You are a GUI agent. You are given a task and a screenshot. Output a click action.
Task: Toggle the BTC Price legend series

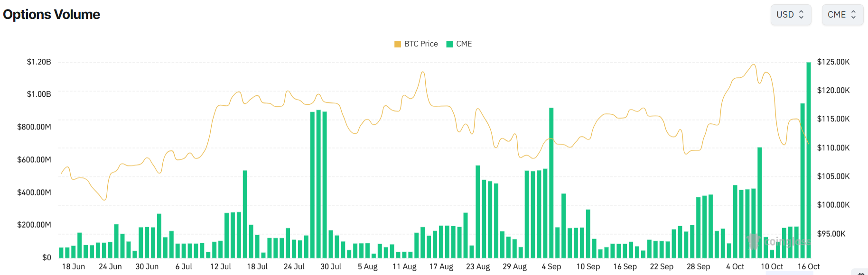[x=420, y=44]
